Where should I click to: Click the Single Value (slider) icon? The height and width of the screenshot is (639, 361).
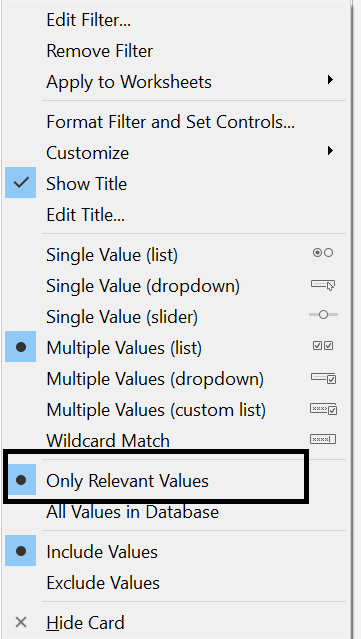pos(323,315)
